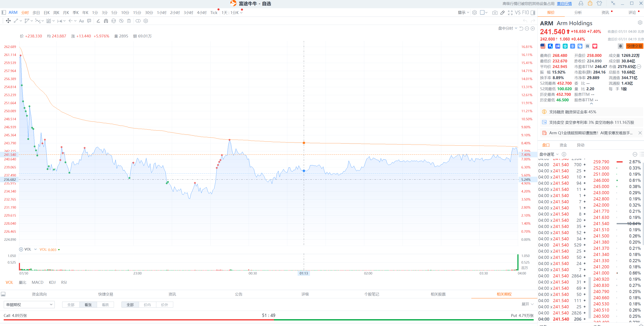Open quote panel settings gear
The height and width of the screenshot is (326, 644).
click(640, 22)
